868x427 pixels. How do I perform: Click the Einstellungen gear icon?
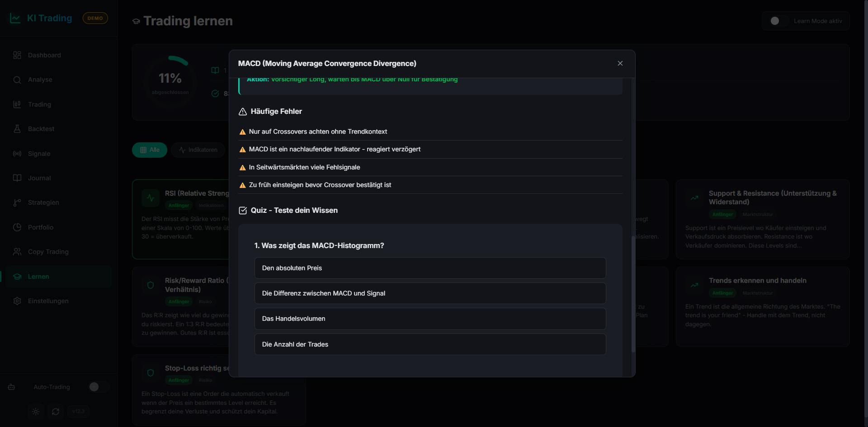pyautogui.click(x=17, y=301)
